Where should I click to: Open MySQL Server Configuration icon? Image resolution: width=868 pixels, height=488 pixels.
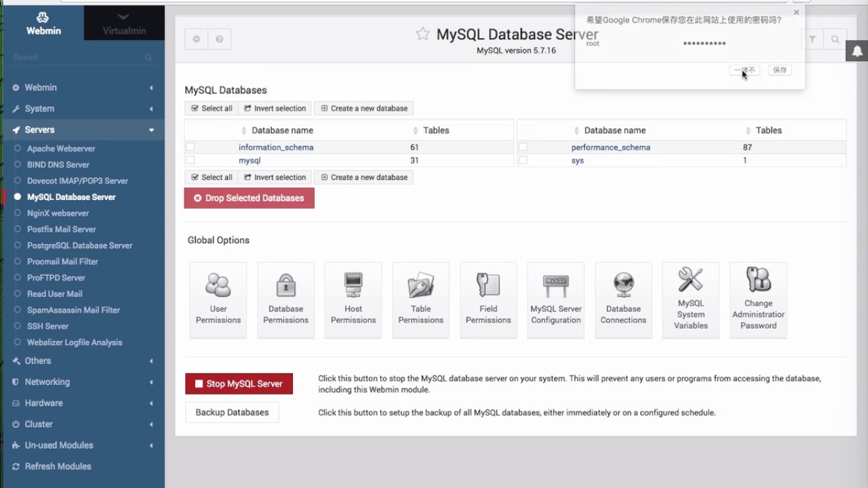(x=556, y=300)
